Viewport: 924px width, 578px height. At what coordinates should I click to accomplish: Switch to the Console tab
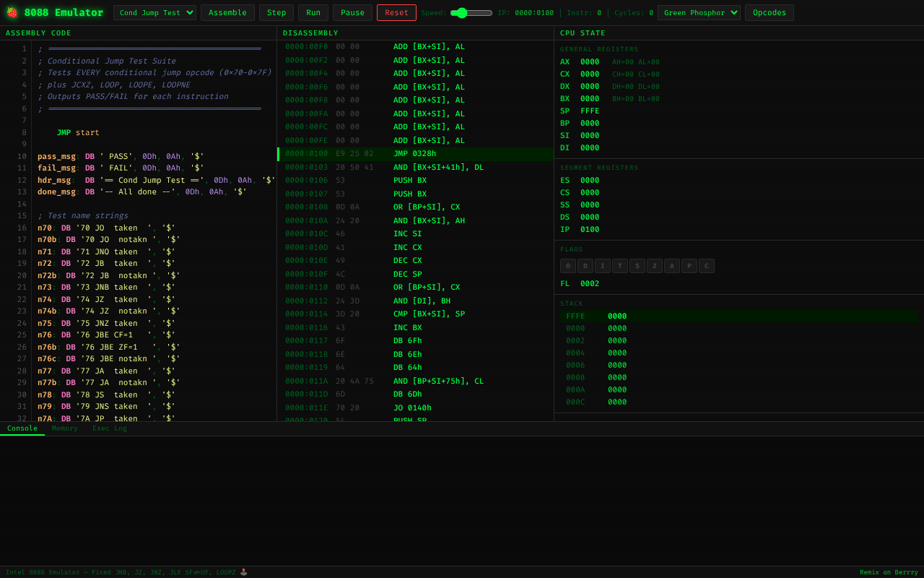(22, 428)
